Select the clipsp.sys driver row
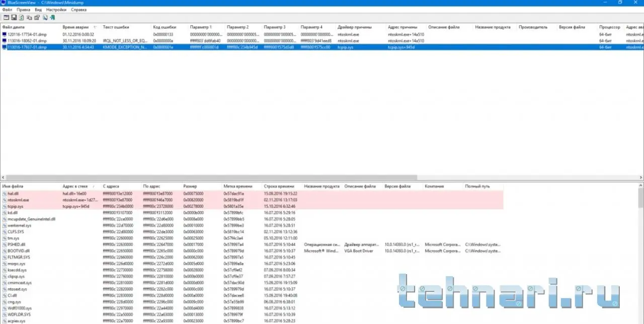The height and width of the screenshot is (324, 644). coord(252,276)
